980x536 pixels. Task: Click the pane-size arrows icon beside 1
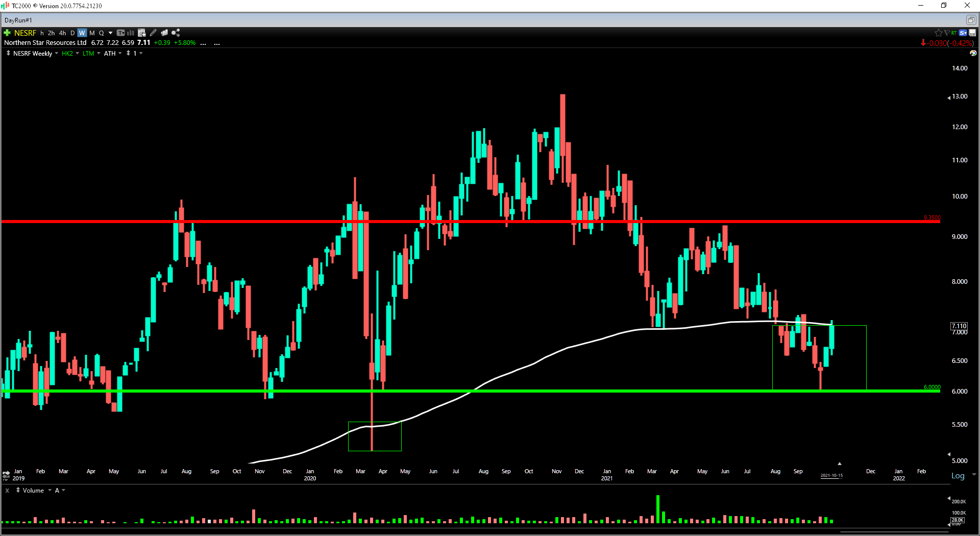coord(128,53)
